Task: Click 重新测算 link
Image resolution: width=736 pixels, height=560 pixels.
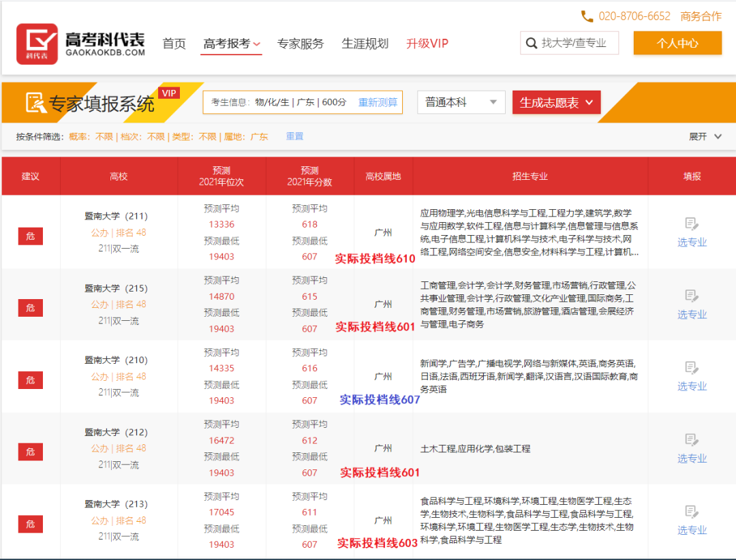Action: (x=378, y=102)
